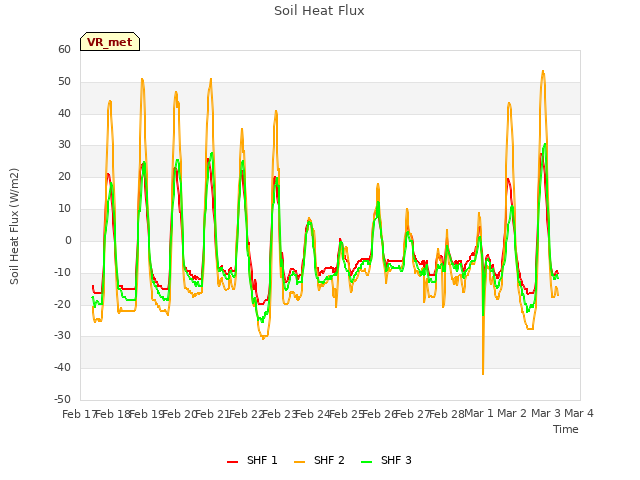
Task: Toggle the SHF 2 legend entry
Action: click(319, 460)
